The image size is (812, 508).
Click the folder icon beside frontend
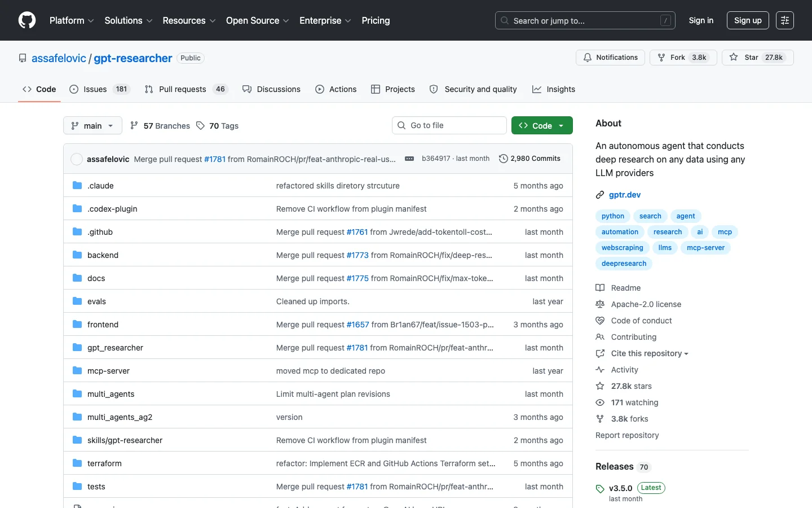77,325
